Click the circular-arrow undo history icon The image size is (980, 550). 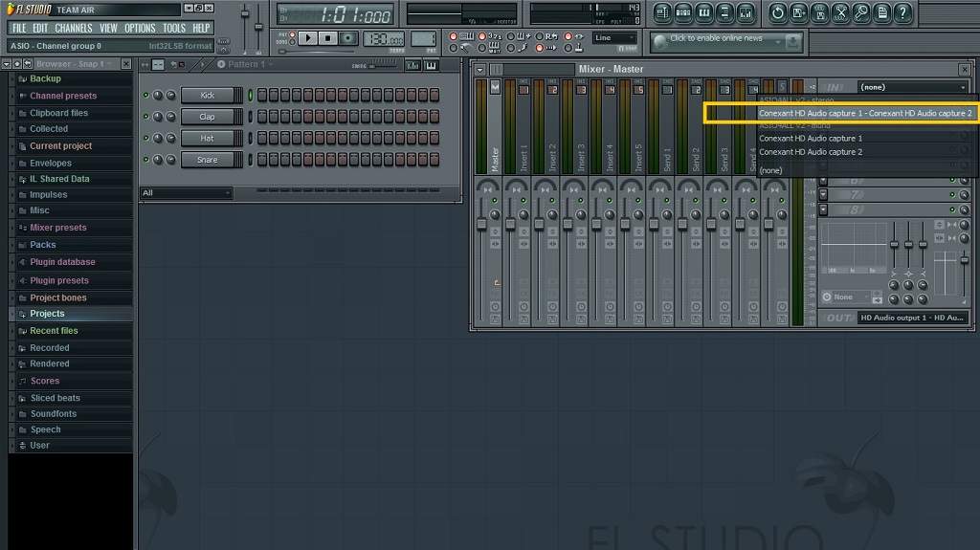pyautogui.click(x=777, y=12)
